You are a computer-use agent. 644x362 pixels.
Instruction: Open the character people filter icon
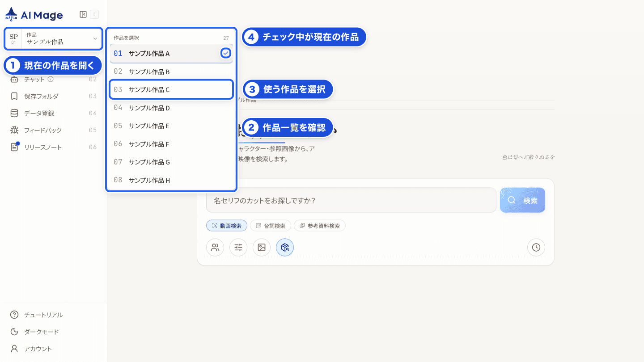(215, 247)
